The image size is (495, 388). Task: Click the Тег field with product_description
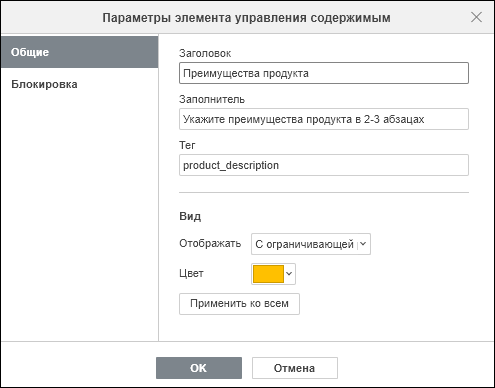point(324,165)
